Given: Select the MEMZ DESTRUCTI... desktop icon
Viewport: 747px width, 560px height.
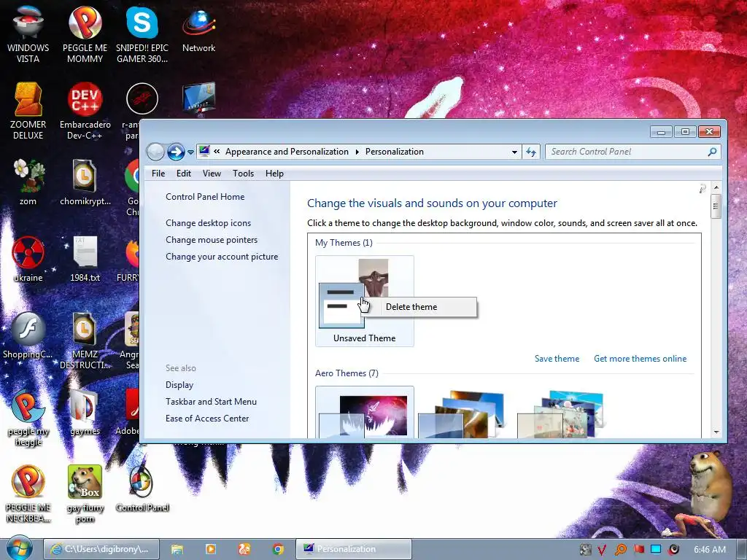Looking at the screenshot, I should coord(85,341).
